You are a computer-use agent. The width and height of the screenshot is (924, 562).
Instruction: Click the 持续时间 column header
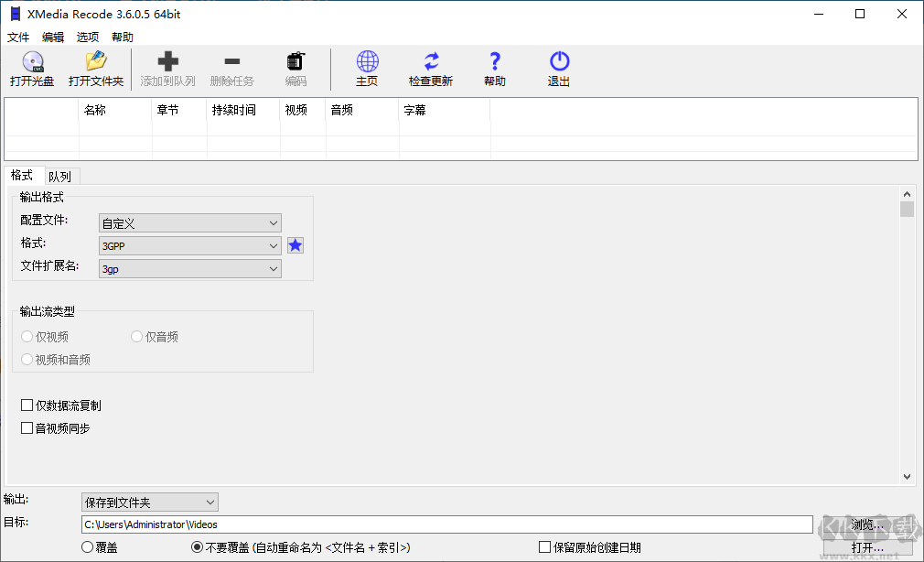(243, 110)
